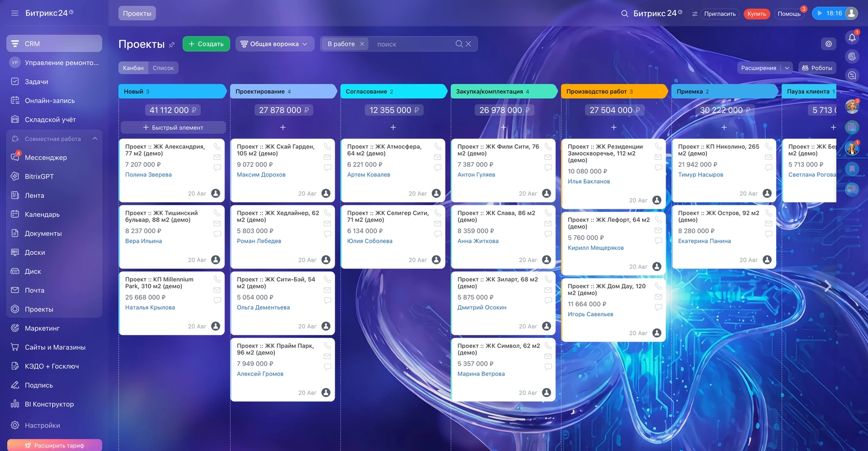Switch to Канбан view
The image size is (868, 451).
point(133,68)
